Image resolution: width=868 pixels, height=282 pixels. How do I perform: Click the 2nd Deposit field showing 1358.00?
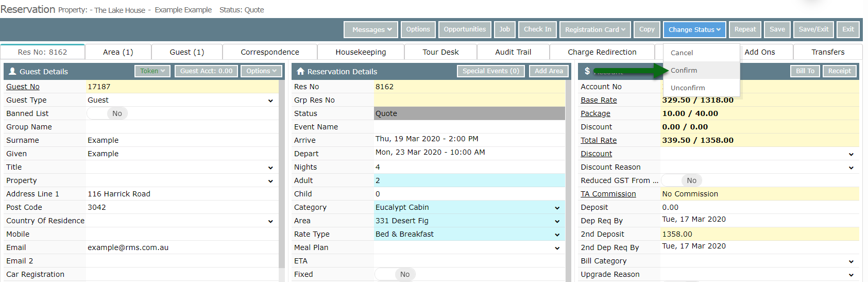pyautogui.click(x=760, y=234)
